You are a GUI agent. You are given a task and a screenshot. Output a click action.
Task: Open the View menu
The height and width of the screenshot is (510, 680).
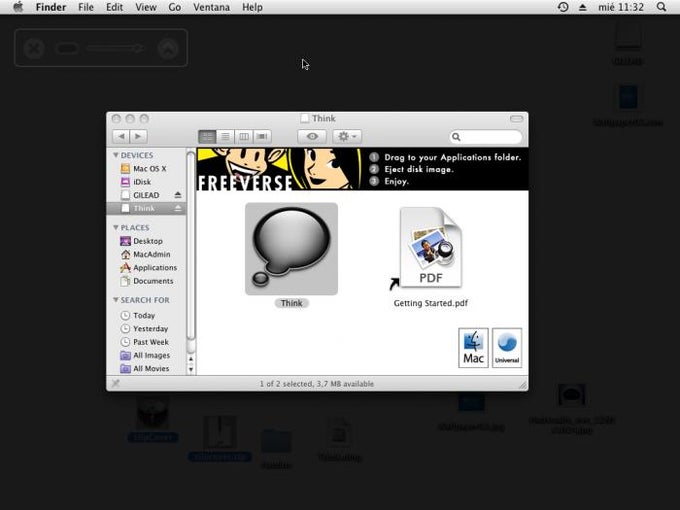click(146, 7)
